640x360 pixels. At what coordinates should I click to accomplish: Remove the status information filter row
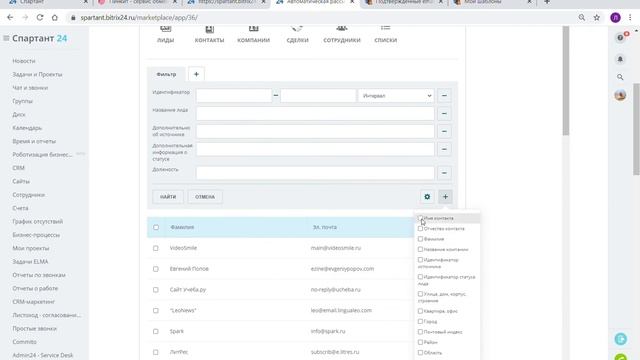pyautogui.click(x=444, y=149)
